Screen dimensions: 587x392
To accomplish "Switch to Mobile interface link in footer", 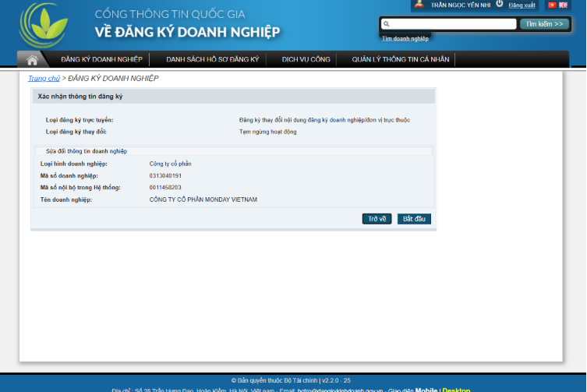I will pyautogui.click(x=426, y=390).
